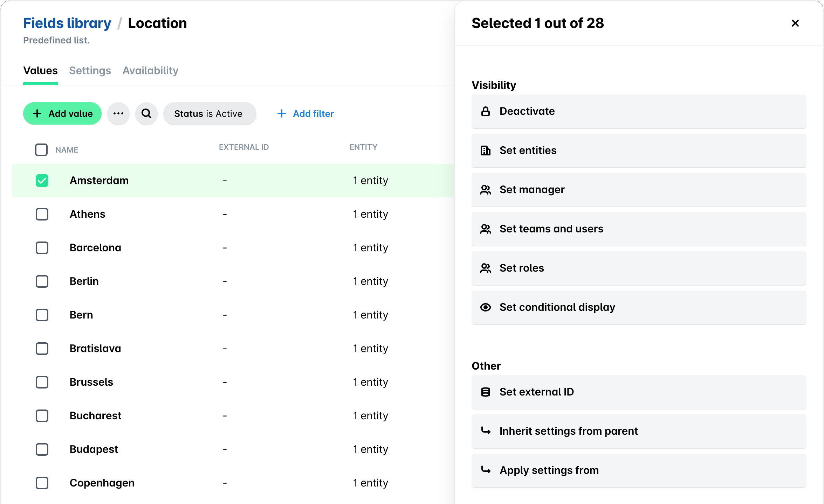Check the Bucharest checkbox

(42, 416)
